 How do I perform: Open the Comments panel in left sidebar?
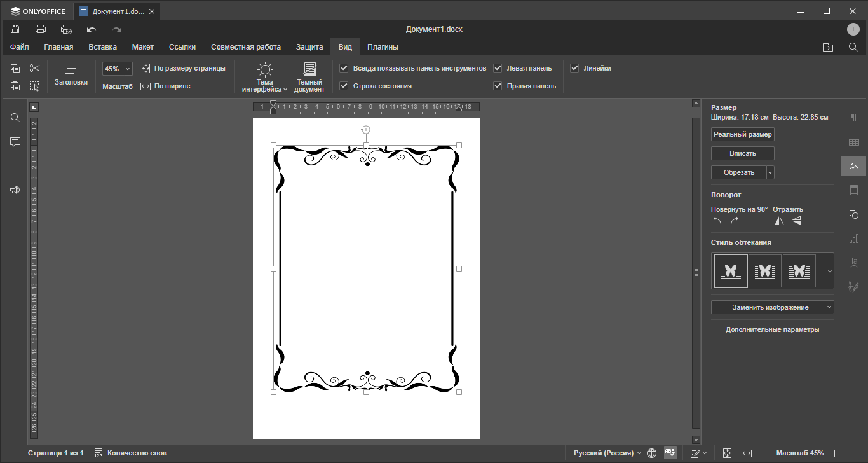click(x=15, y=142)
